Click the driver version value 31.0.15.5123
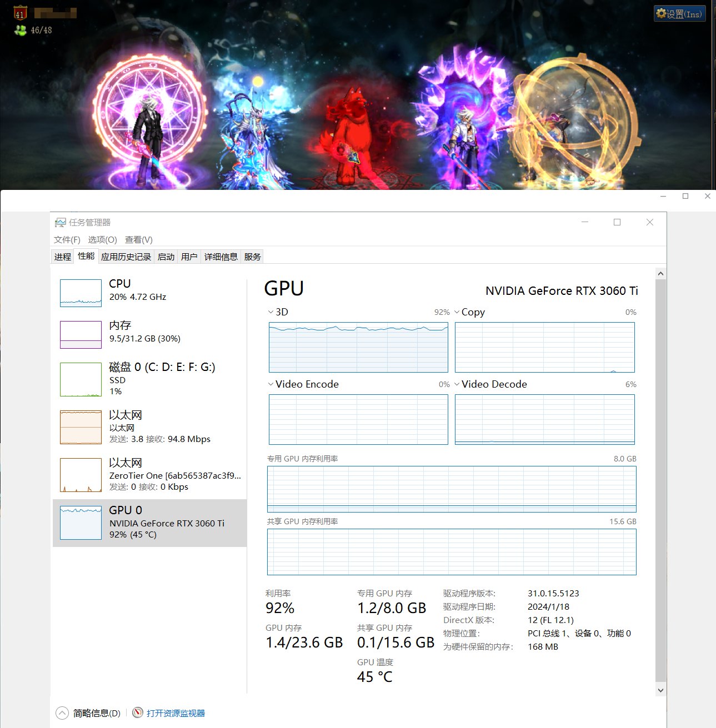This screenshot has height=728, width=716. 553,594
